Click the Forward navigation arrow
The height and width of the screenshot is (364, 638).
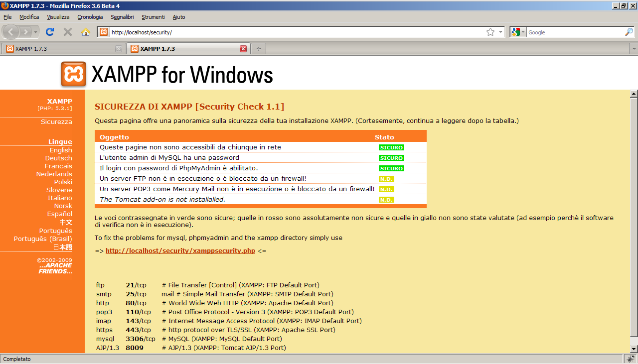coord(25,32)
